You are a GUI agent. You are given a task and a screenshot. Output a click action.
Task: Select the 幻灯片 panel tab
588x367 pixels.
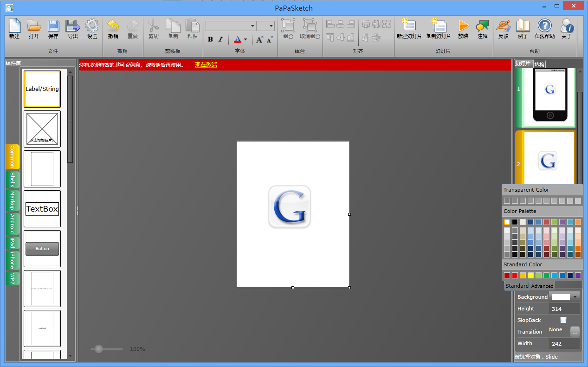pyautogui.click(x=523, y=64)
